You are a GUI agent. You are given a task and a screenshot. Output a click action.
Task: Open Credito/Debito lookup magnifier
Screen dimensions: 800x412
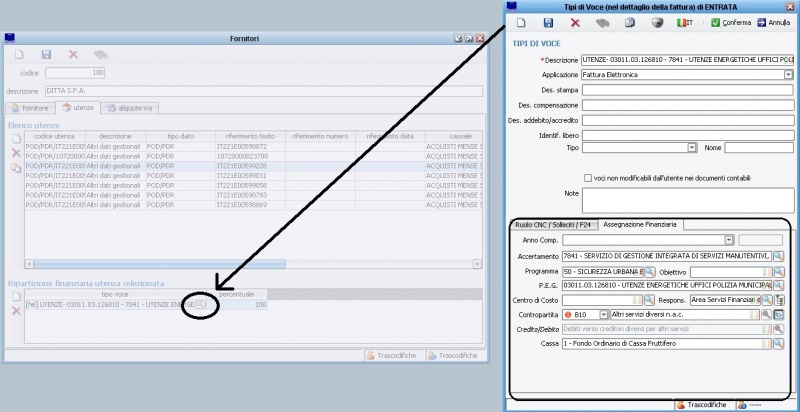(x=778, y=329)
